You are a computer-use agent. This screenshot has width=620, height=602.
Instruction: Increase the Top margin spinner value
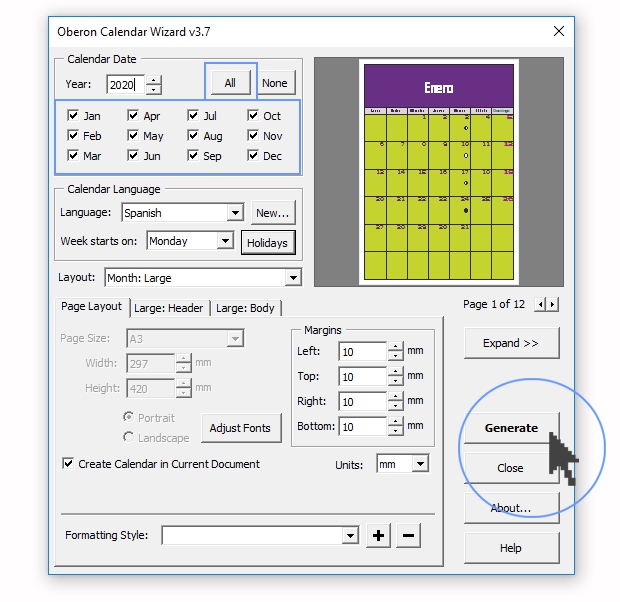click(x=395, y=372)
